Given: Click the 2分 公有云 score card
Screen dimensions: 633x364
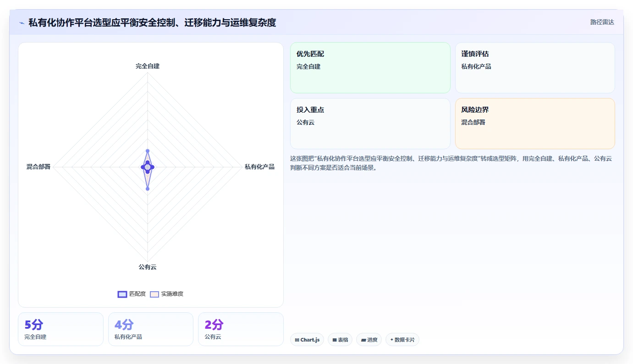Looking at the screenshot, I should (241, 329).
